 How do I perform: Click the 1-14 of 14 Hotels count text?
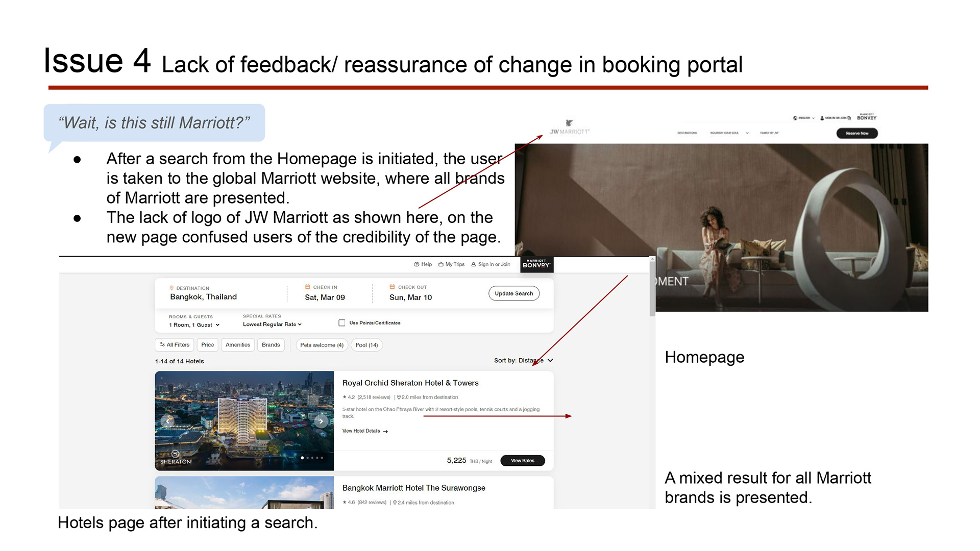[180, 361]
